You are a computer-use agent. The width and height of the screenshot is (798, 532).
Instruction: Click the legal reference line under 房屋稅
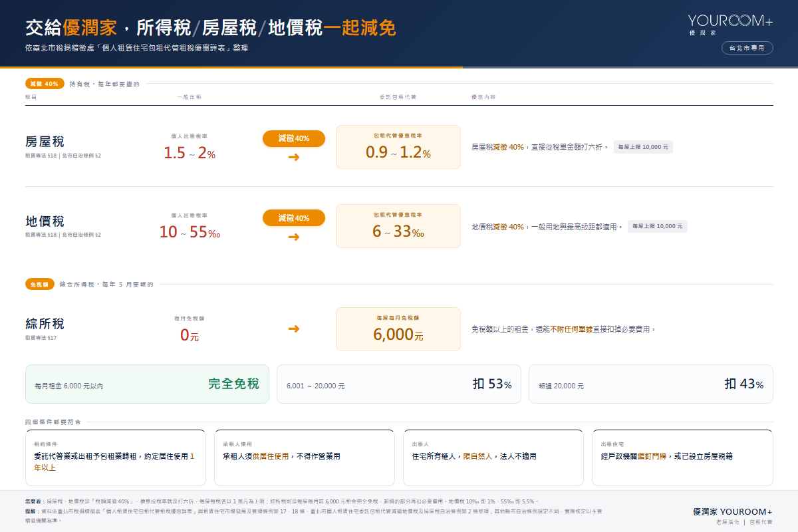click(x=63, y=155)
